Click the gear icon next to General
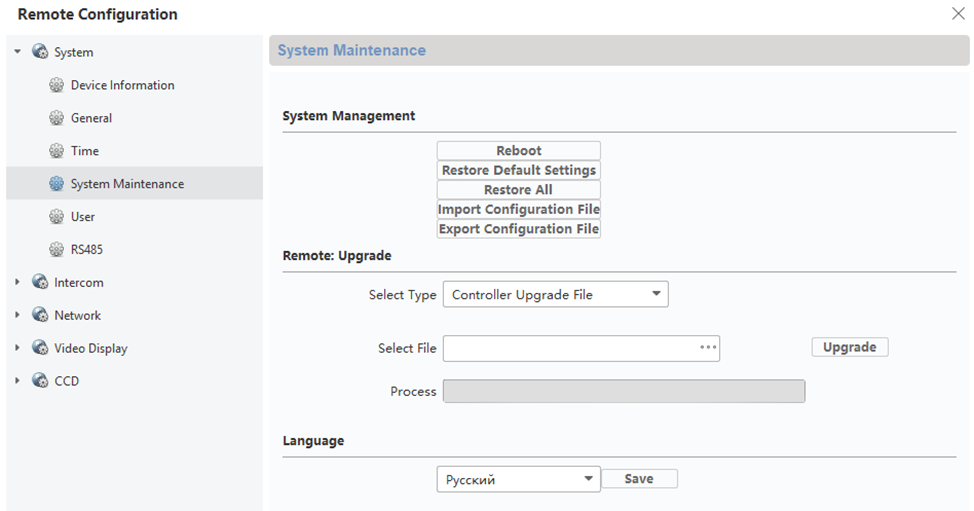The image size is (974, 511). tap(57, 118)
